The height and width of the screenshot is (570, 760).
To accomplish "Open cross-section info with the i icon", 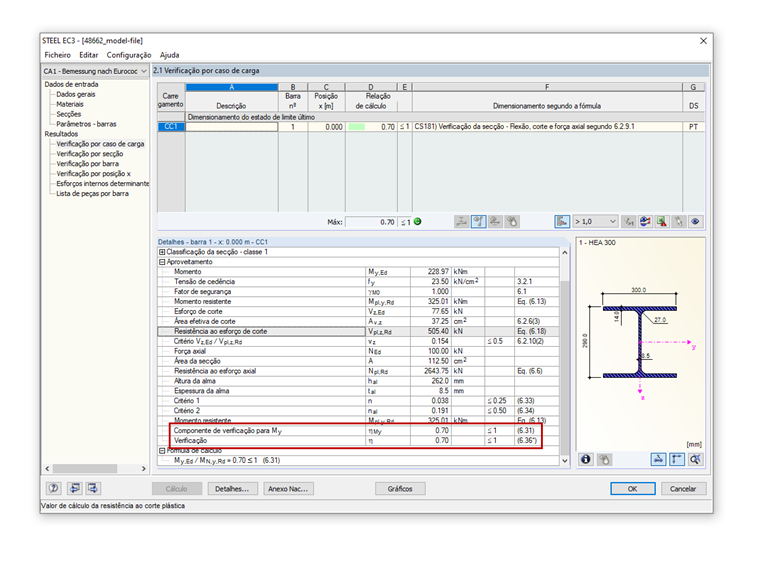I will (x=586, y=459).
